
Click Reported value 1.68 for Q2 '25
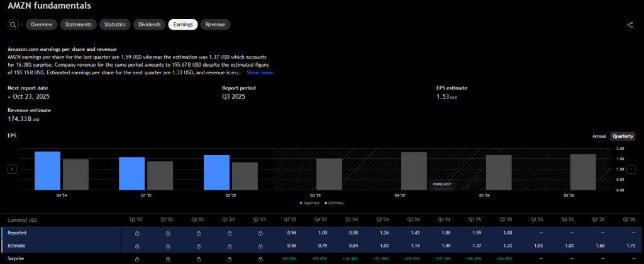click(x=508, y=233)
